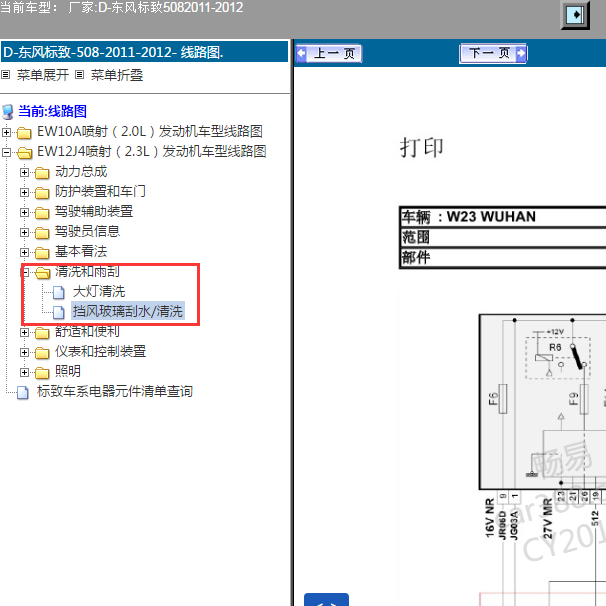Click open folder icon of EW12J4喷射 (2.3L)
The image size is (606, 606).
[x=25, y=153]
